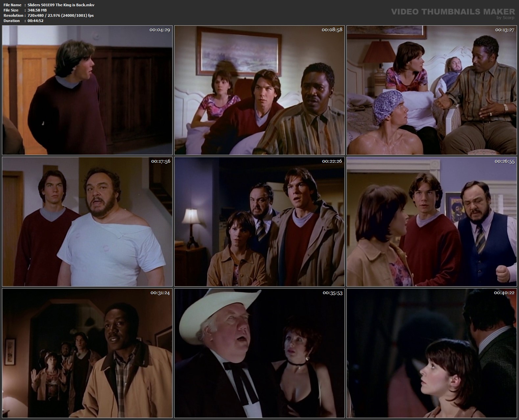Click the 'File Name' label

12,5
